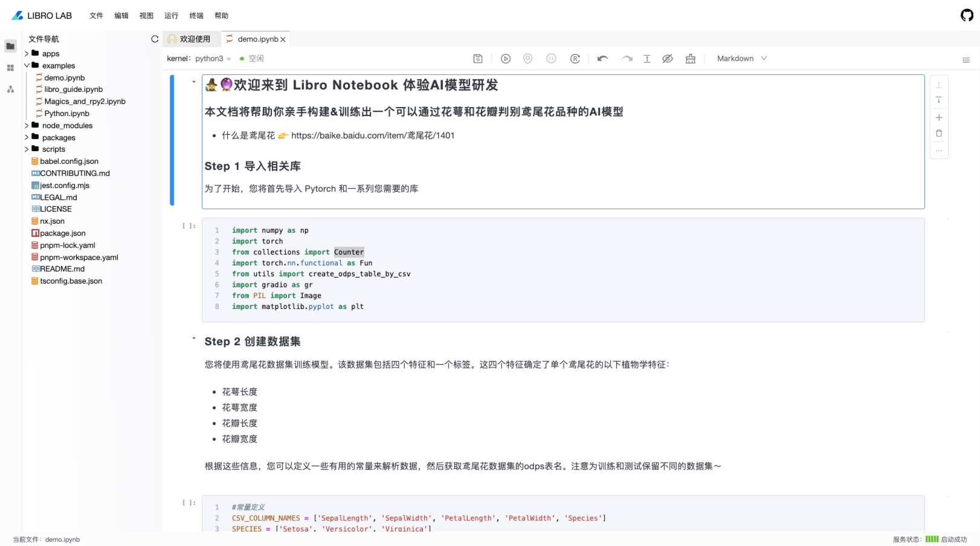Click the text-cursor format icon in toolbar
The height and width of the screenshot is (546, 980).
click(x=647, y=59)
